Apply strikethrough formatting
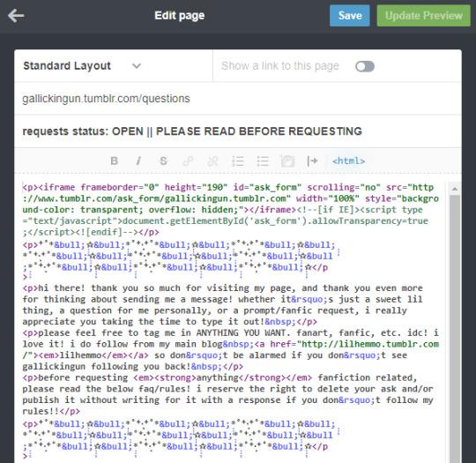This screenshot has width=476, height=463. pos(163,161)
